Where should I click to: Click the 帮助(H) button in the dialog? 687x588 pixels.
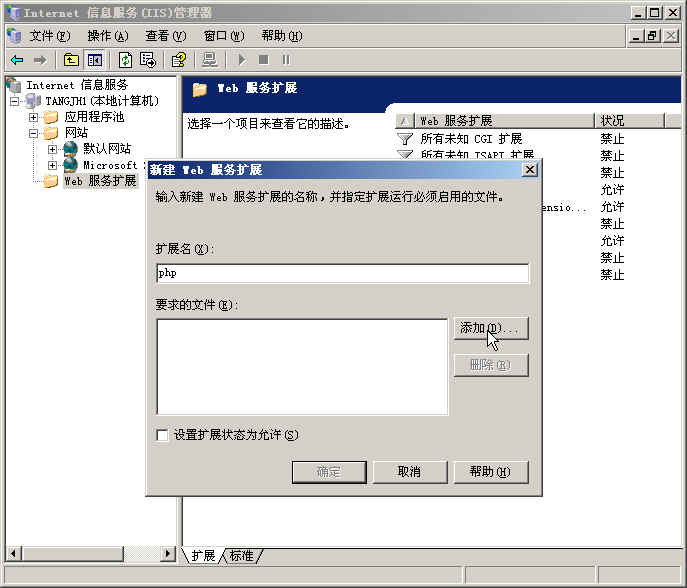click(490, 472)
